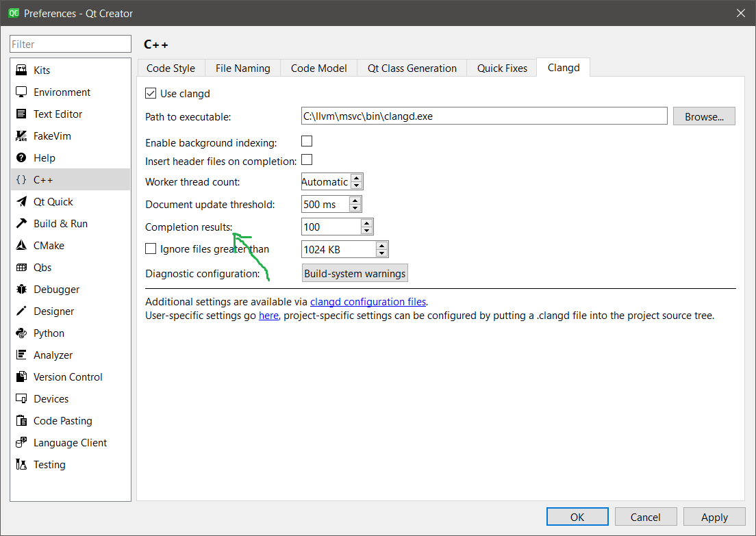Increase the Worker thread count value
This screenshot has height=536, width=756.
pos(356,179)
